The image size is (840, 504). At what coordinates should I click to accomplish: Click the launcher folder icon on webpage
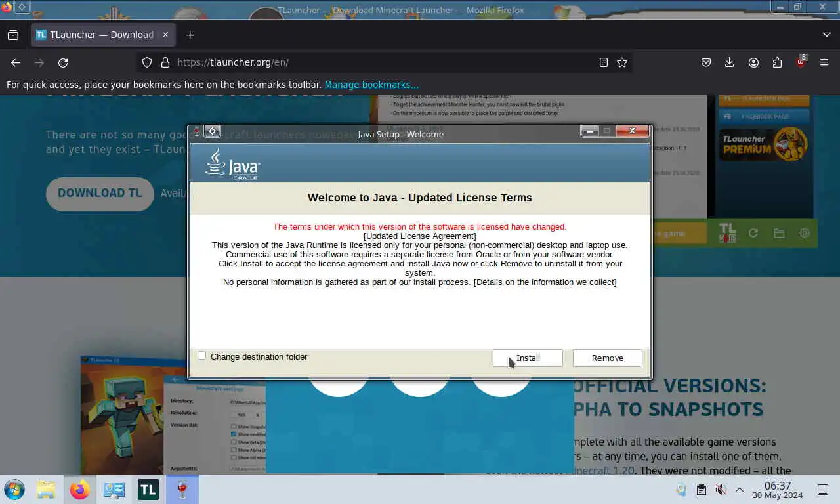click(x=779, y=233)
